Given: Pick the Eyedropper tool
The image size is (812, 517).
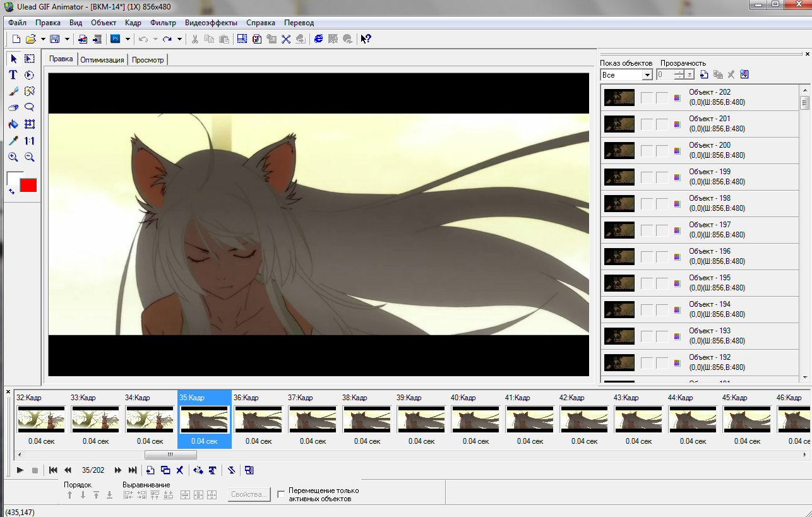Looking at the screenshot, I should (13, 141).
